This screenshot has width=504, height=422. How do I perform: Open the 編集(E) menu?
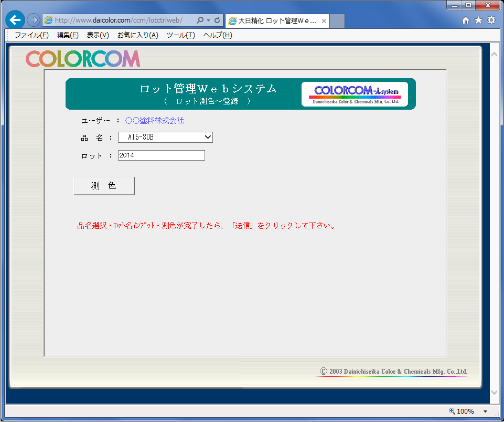[68, 35]
